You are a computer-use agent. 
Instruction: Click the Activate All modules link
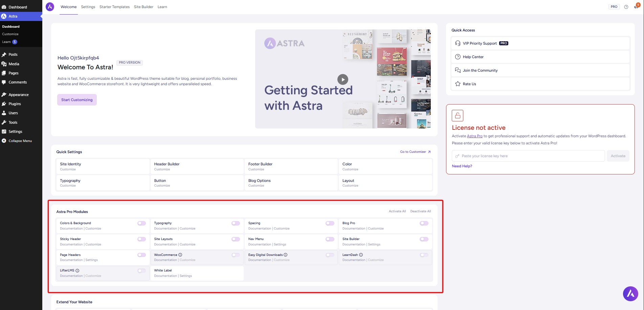click(x=397, y=211)
